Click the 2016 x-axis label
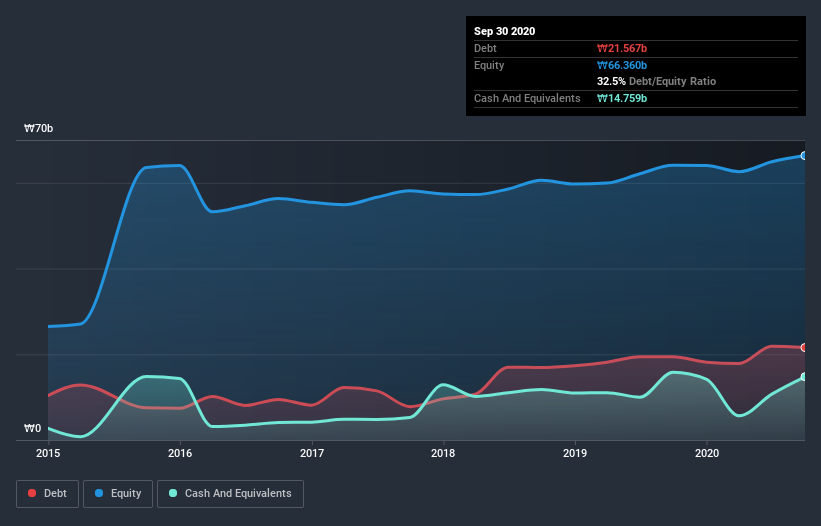821x526 pixels. (180, 453)
